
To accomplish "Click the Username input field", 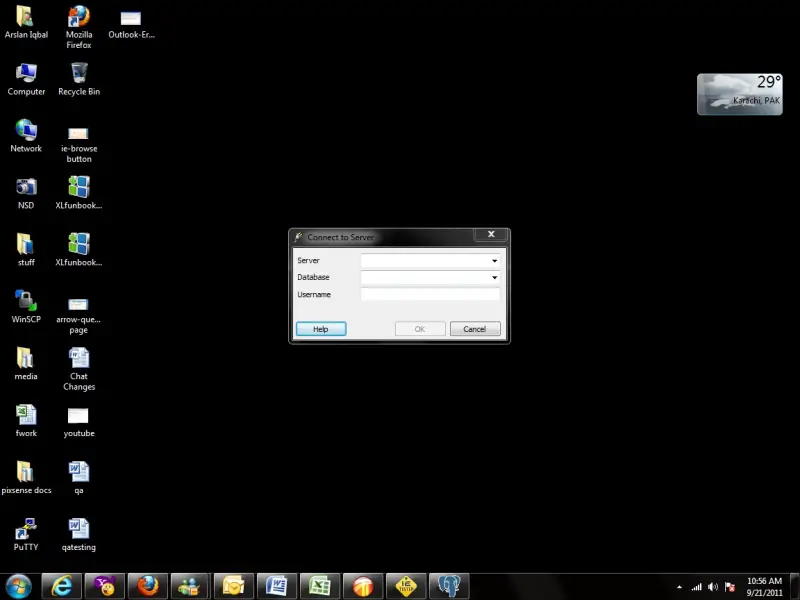I will click(x=430, y=295).
